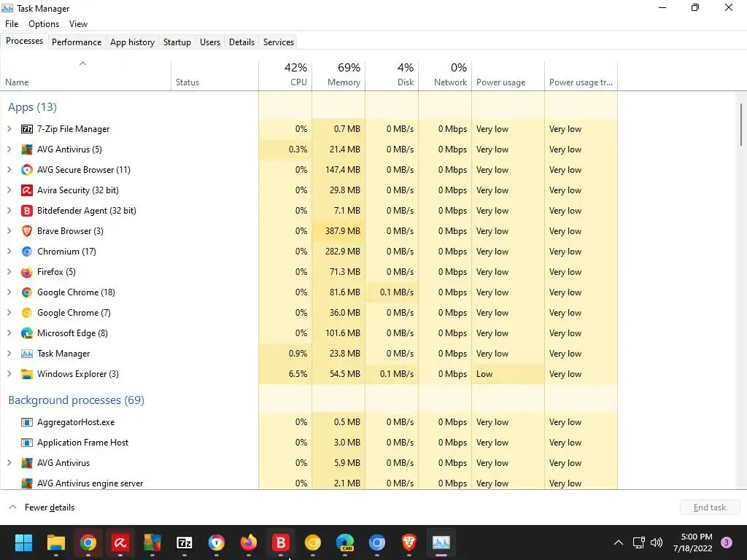Click the 7-Zip File Manager process icon

click(x=27, y=129)
